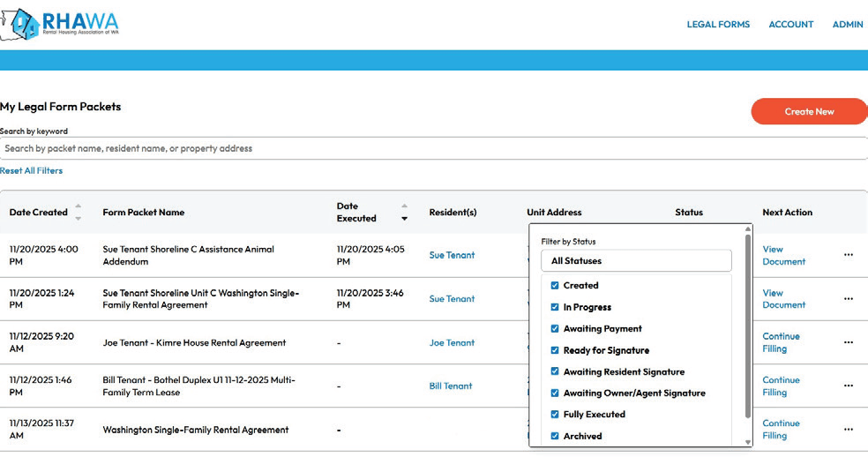
Task: Sort table by Date Executed column arrows
Action: point(404,212)
